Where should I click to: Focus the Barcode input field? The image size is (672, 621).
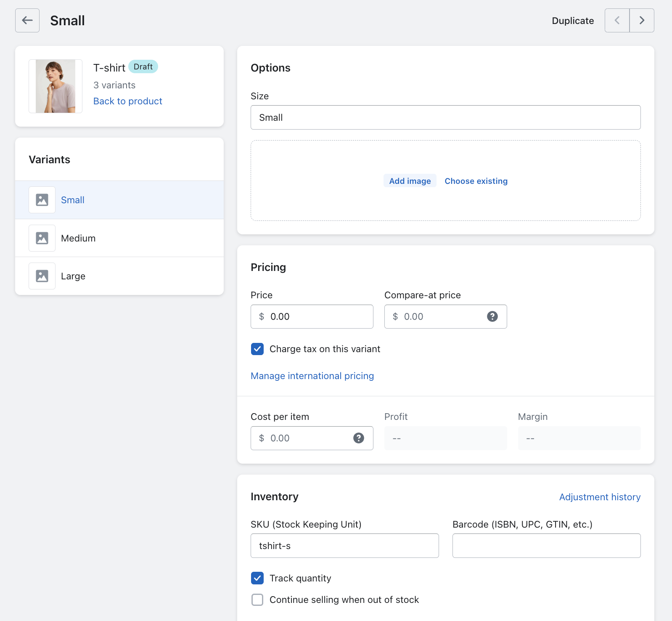(546, 546)
